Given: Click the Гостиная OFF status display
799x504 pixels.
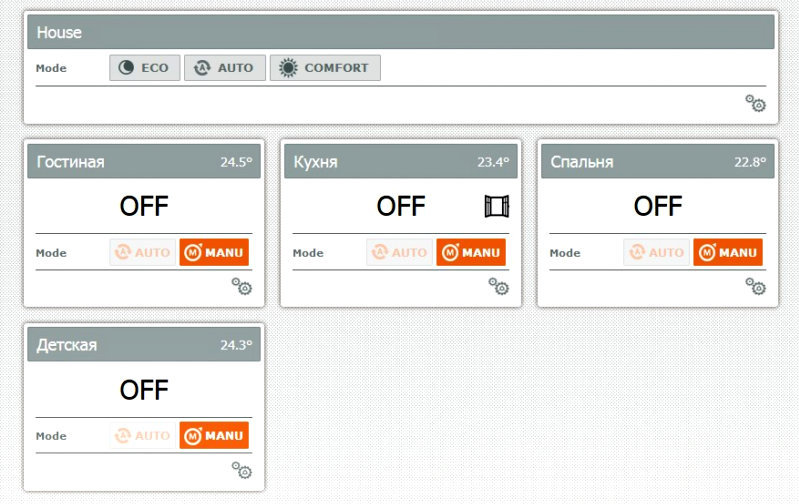Looking at the screenshot, I should click(144, 206).
